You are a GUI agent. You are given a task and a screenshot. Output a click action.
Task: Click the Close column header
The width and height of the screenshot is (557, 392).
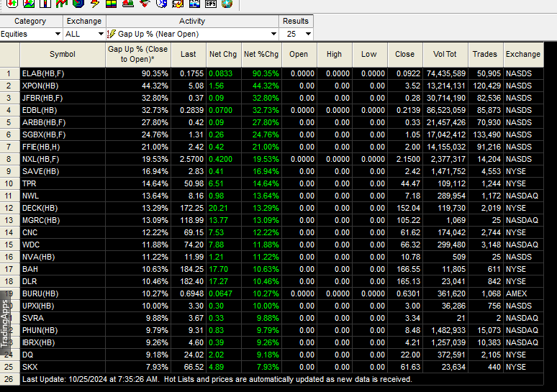[405, 55]
